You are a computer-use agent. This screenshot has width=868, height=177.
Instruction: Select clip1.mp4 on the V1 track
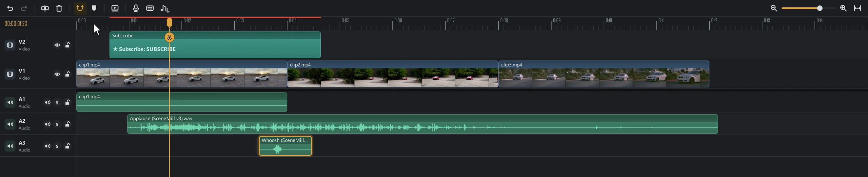[x=182, y=74]
